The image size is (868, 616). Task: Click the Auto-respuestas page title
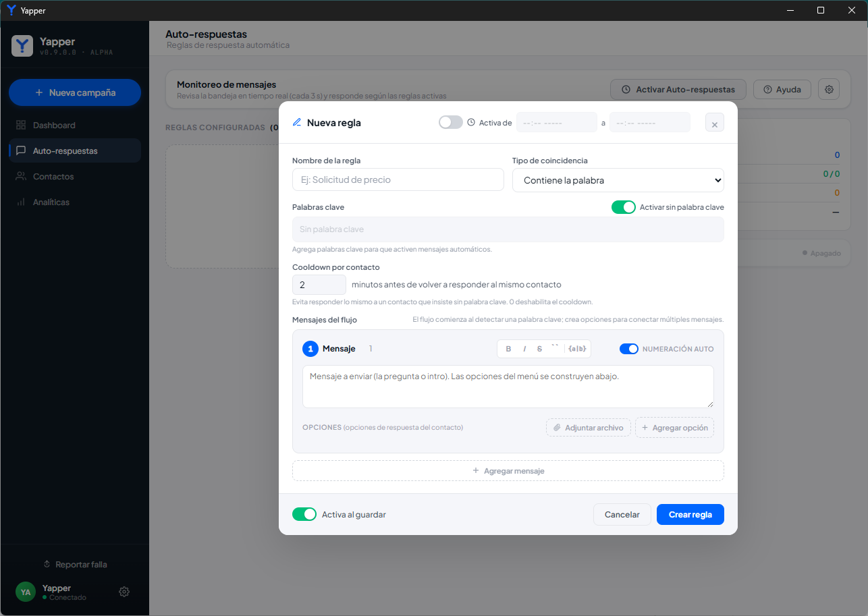coord(206,34)
